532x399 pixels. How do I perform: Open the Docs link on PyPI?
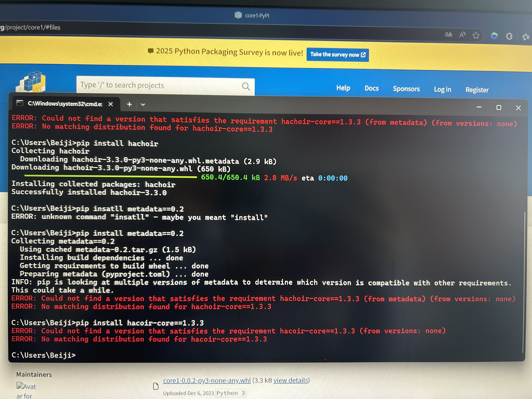click(371, 89)
